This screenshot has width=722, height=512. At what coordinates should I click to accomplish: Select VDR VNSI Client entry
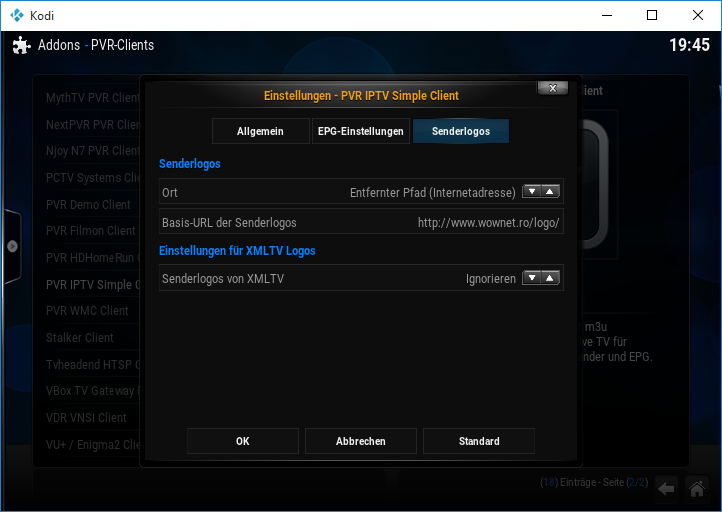coord(86,418)
